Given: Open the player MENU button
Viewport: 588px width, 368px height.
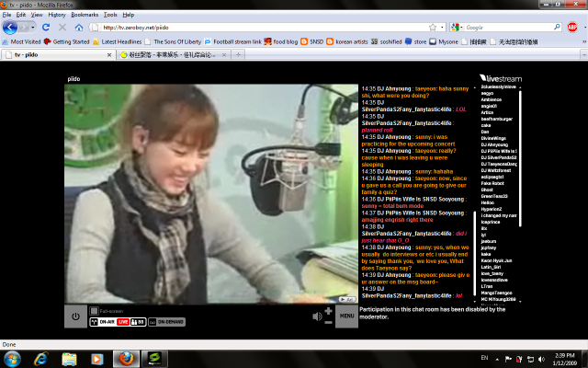Looking at the screenshot, I should pyautogui.click(x=346, y=316).
